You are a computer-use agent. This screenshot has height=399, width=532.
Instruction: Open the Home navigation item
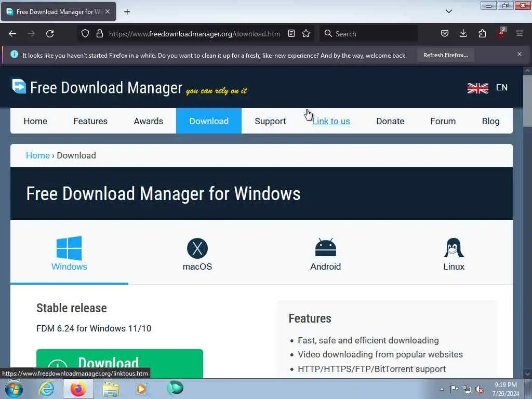35,121
